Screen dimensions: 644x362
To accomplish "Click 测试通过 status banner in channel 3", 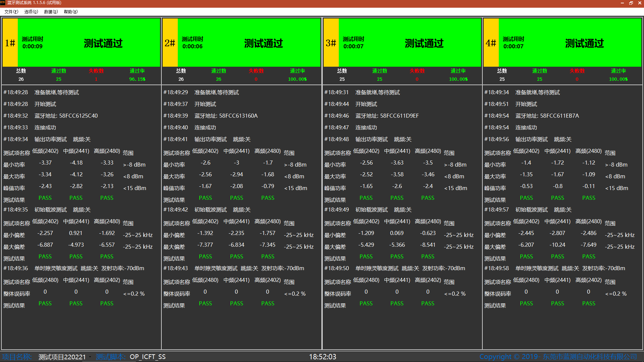I will [424, 43].
